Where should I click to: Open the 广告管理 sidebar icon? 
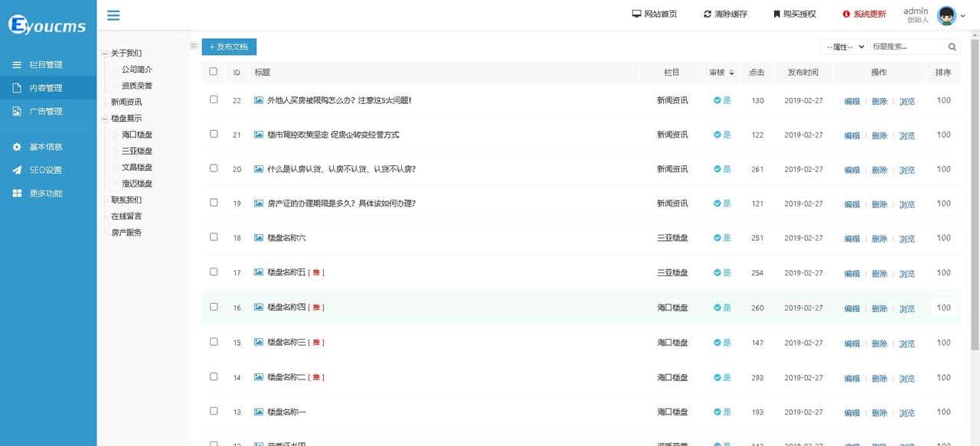[x=16, y=111]
